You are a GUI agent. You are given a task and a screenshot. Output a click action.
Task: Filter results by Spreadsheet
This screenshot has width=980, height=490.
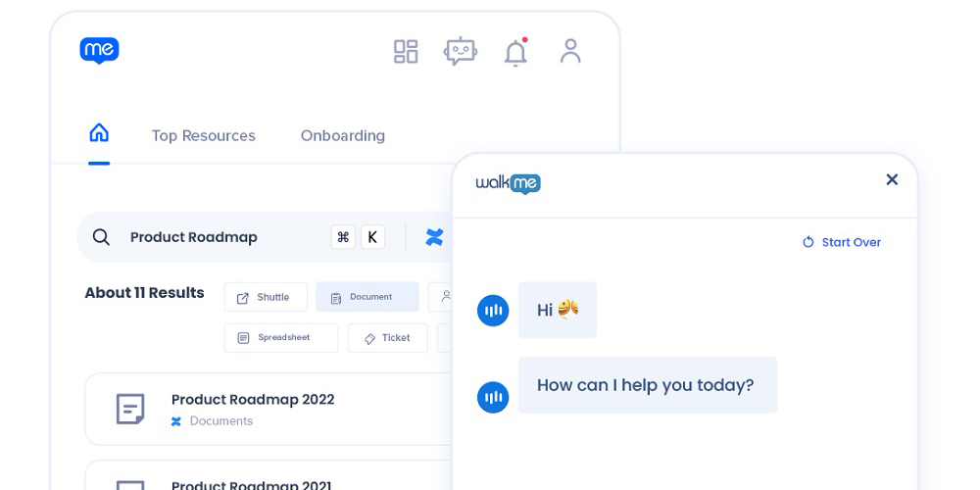pyautogui.click(x=281, y=338)
